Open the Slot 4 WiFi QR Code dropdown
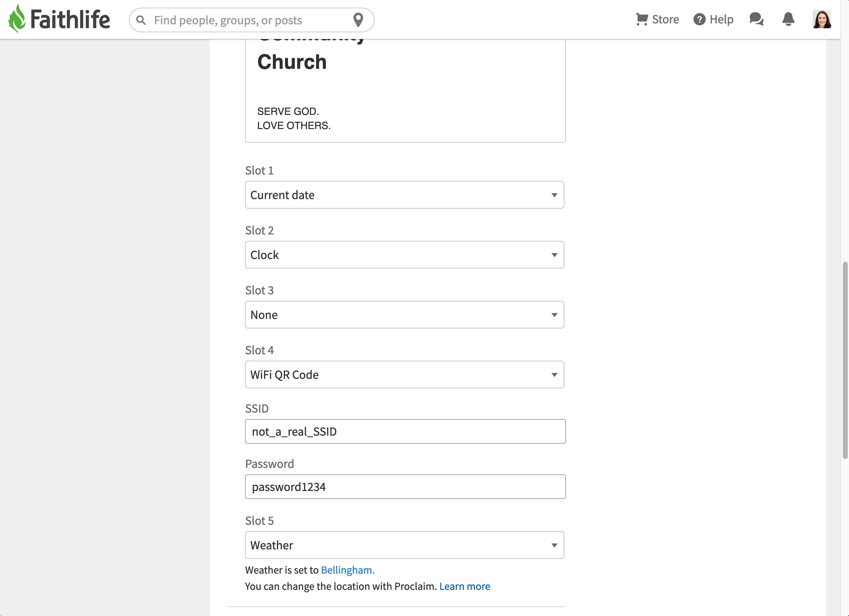The image size is (849, 616). [x=404, y=375]
